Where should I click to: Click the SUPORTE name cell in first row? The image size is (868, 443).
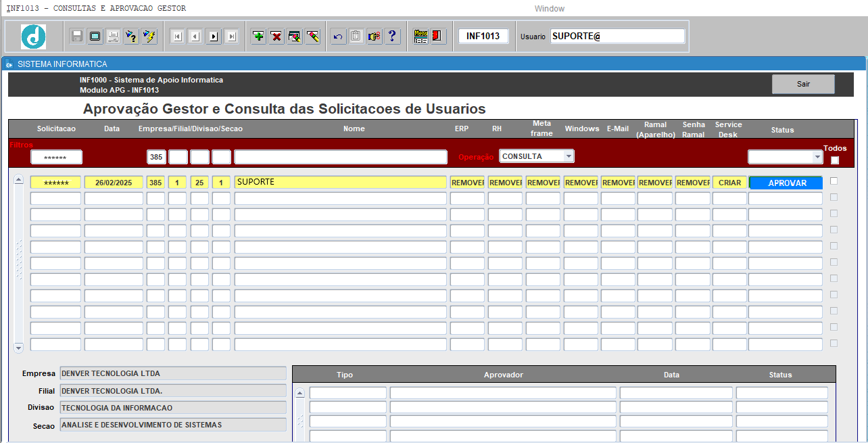click(341, 183)
